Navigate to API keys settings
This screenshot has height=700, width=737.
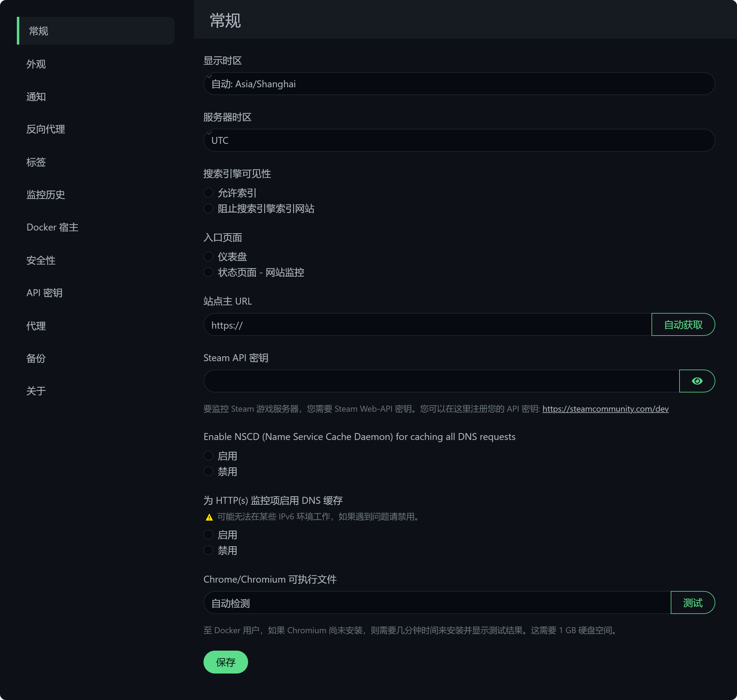(x=45, y=293)
